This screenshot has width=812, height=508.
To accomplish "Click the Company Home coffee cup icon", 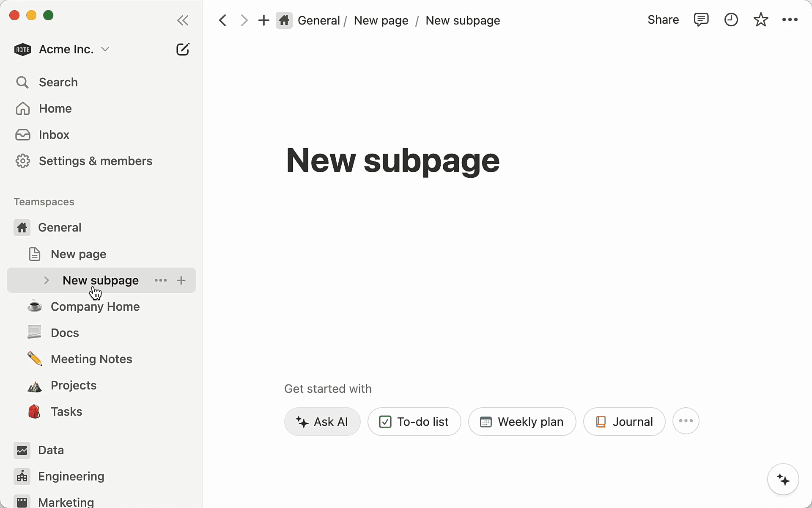I will [x=35, y=306].
